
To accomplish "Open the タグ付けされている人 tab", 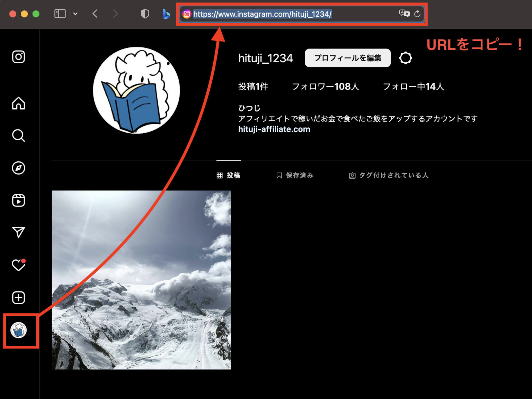I will [x=388, y=175].
